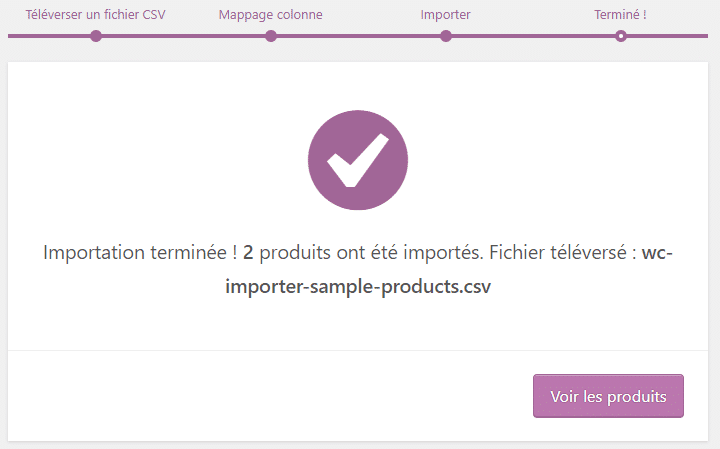The width and height of the screenshot is (720, 449).
Task: Click the "Fichier téléversé :" text
Action: point(554,253)
